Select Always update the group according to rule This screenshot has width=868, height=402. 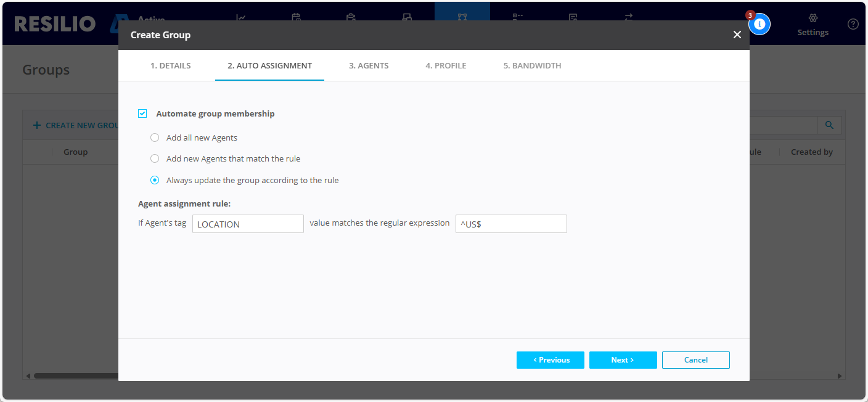click(x=155, y=180)
